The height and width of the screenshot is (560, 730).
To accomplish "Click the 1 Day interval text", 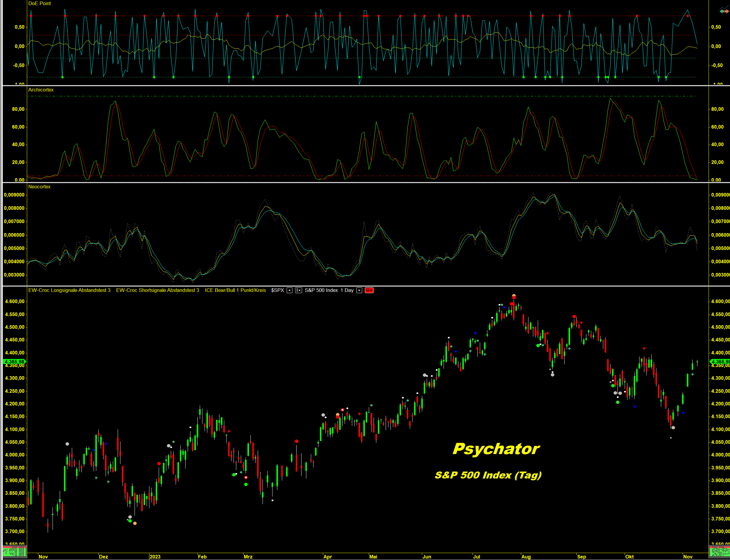I will coord(347,290).
